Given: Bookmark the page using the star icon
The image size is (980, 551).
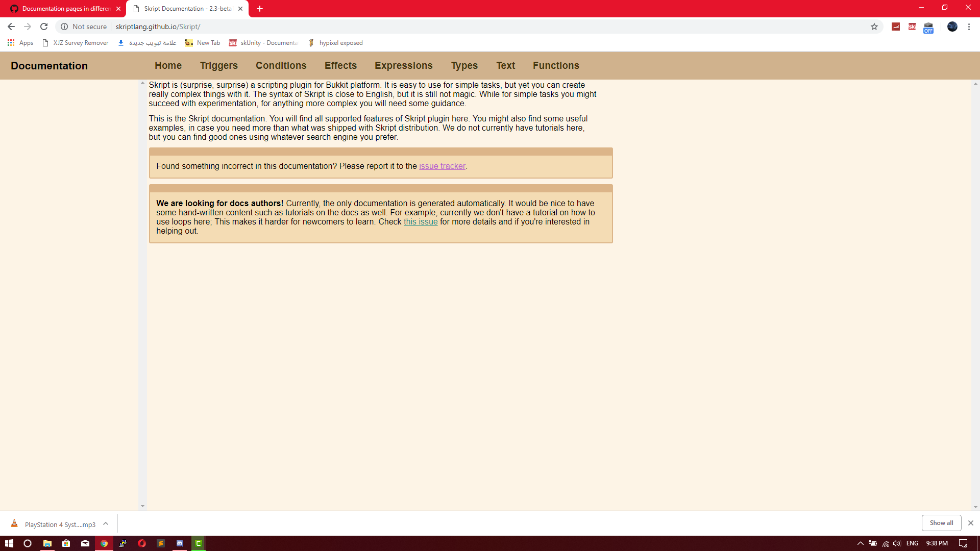Looking at the screenshot, I should pos(875,27).
